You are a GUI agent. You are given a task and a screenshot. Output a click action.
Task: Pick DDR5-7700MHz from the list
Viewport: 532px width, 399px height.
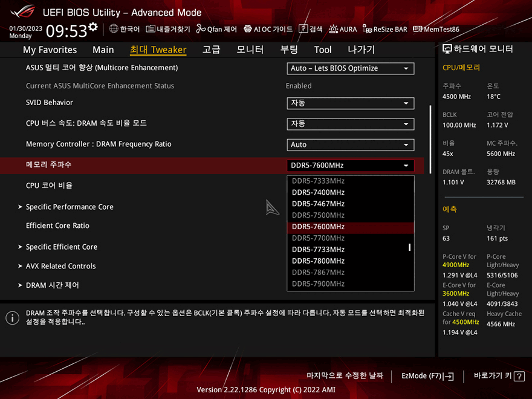(x=351, y=238)
